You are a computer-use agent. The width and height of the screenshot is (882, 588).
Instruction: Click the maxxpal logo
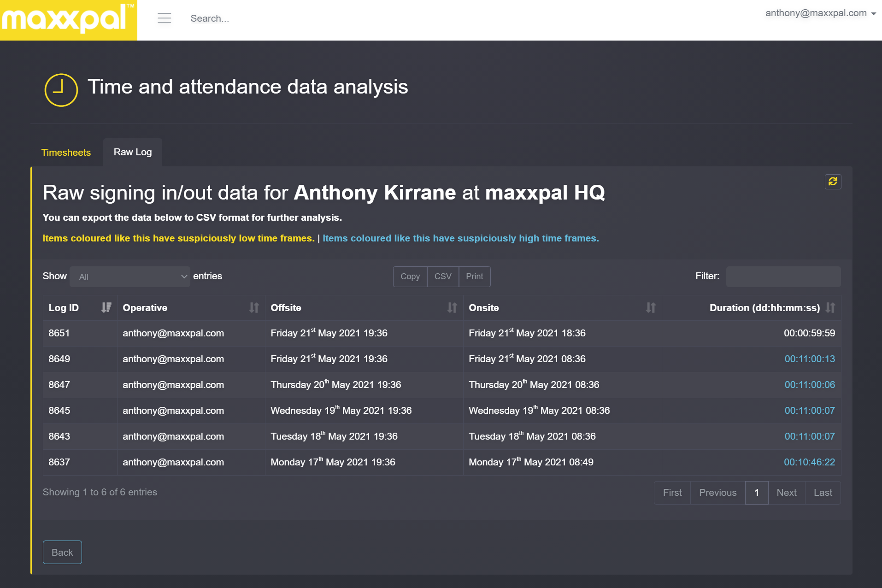[68, 20]
